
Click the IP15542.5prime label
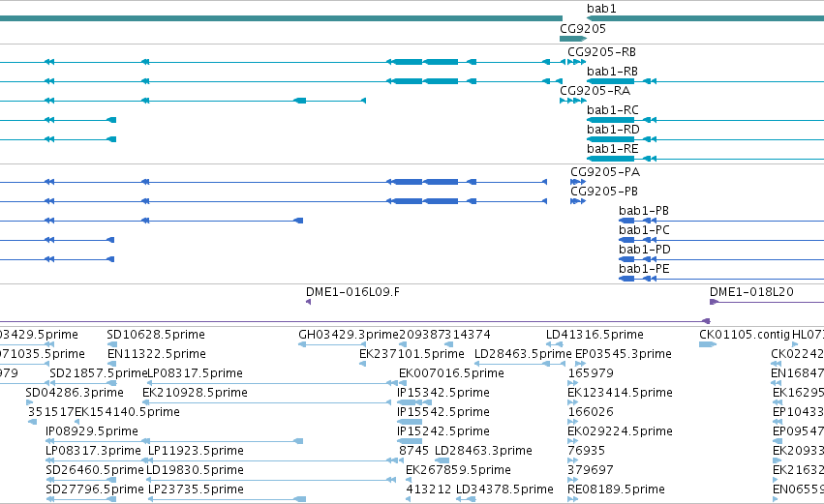pos(443,413)
